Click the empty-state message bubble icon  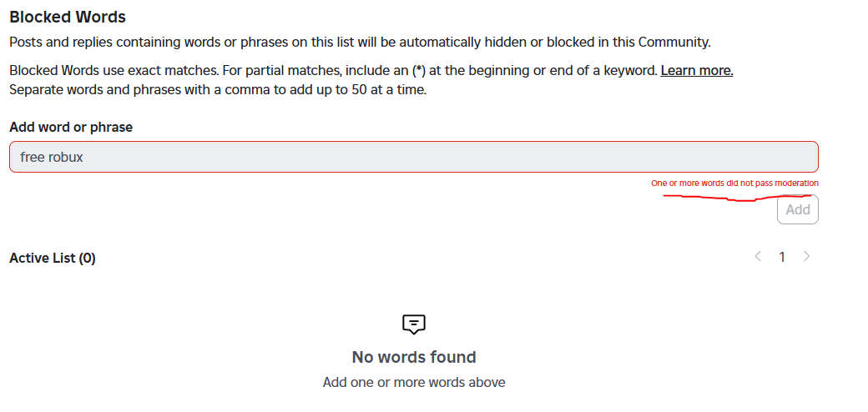pyautogui.click(x=413, y=324)
